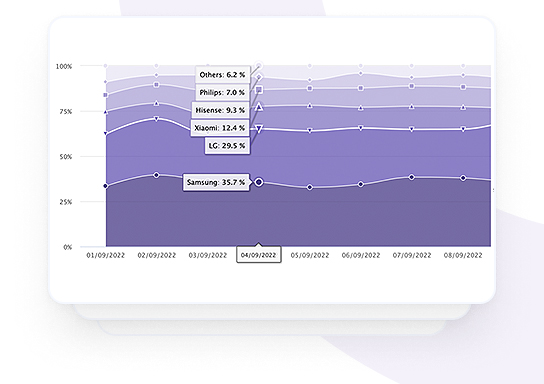Select the Samsung data point on 07/09/2022

(x=411, y=177)
